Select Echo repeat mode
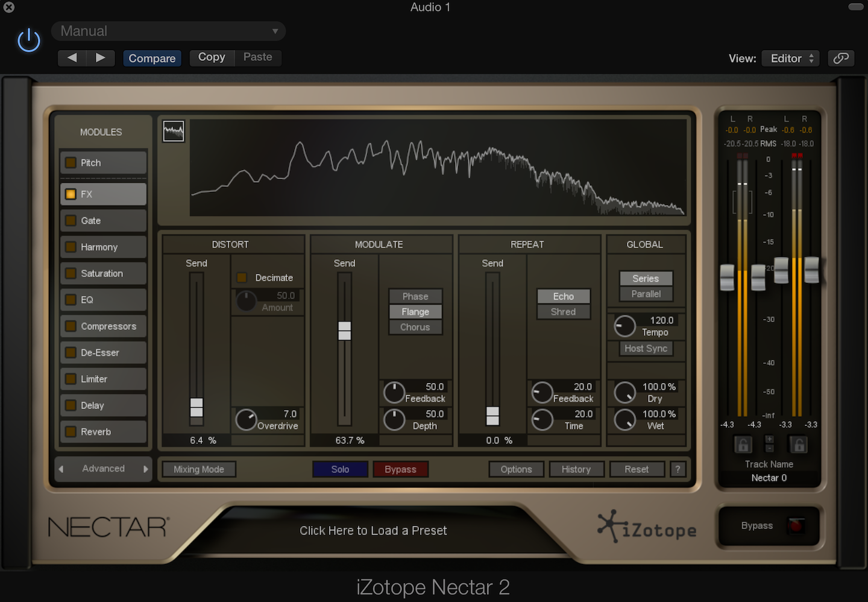 coord(563,296)
